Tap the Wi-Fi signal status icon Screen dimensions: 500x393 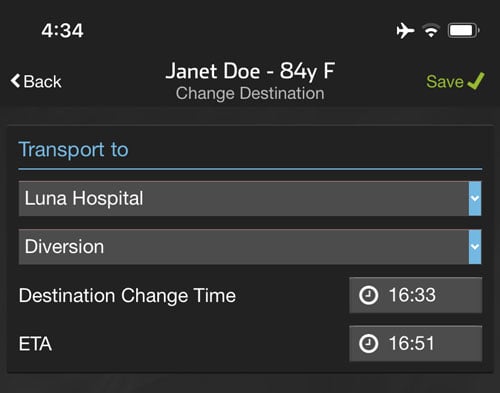coord(431,31)
